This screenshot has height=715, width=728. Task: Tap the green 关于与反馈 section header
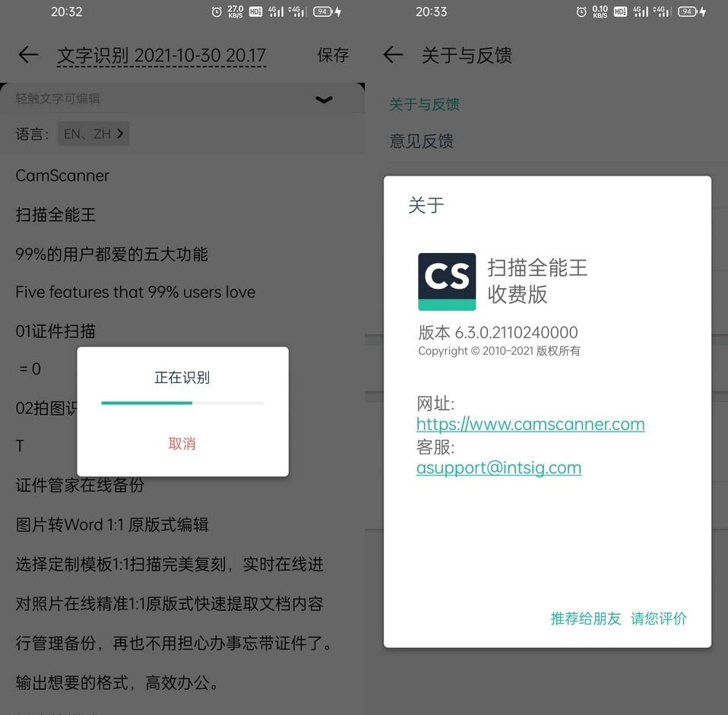tap(424, 104)
